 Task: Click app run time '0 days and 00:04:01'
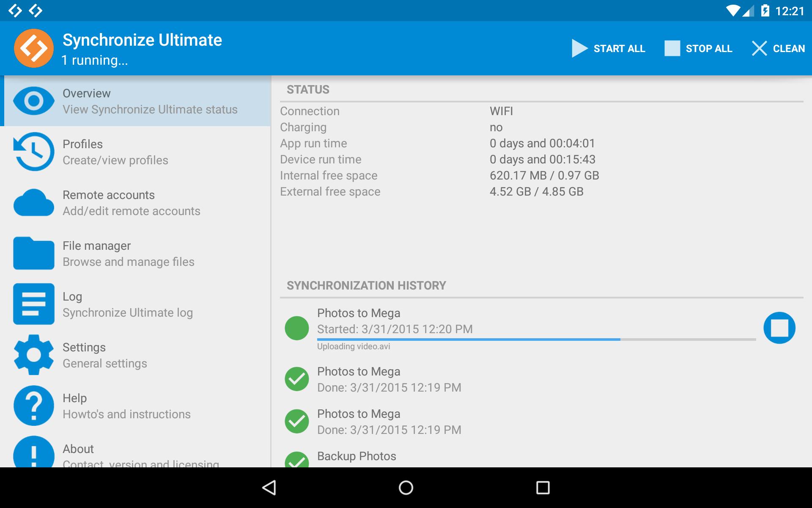[542, 143]
